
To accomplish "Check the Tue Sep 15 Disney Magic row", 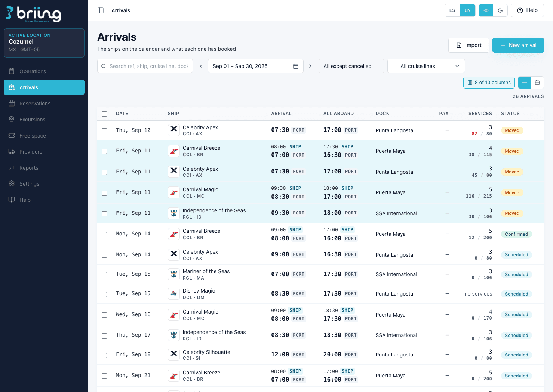I will [x=104, y=294].
